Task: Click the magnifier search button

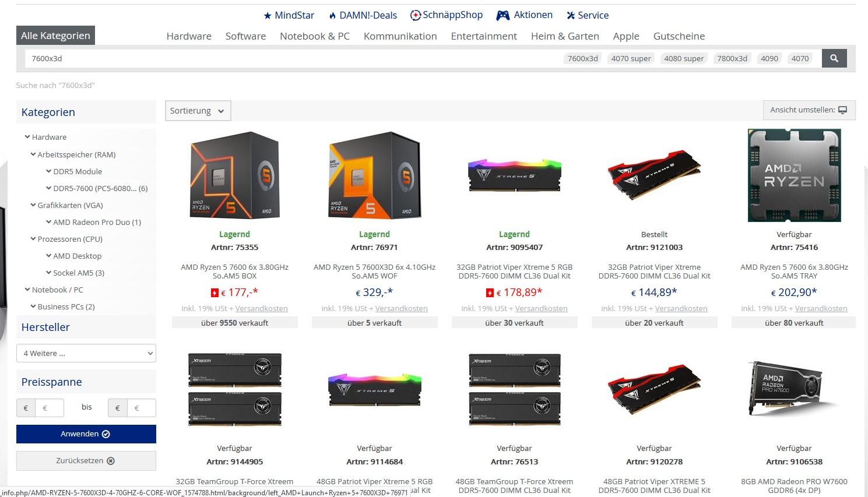Action: [x=834, y=58]
